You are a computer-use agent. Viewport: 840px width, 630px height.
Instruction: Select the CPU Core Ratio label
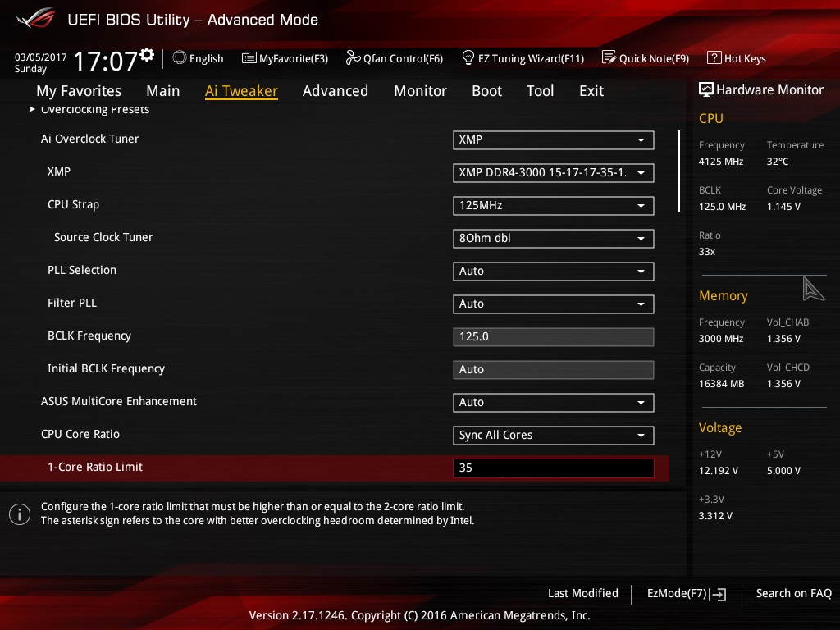click(x=80, y=434)
